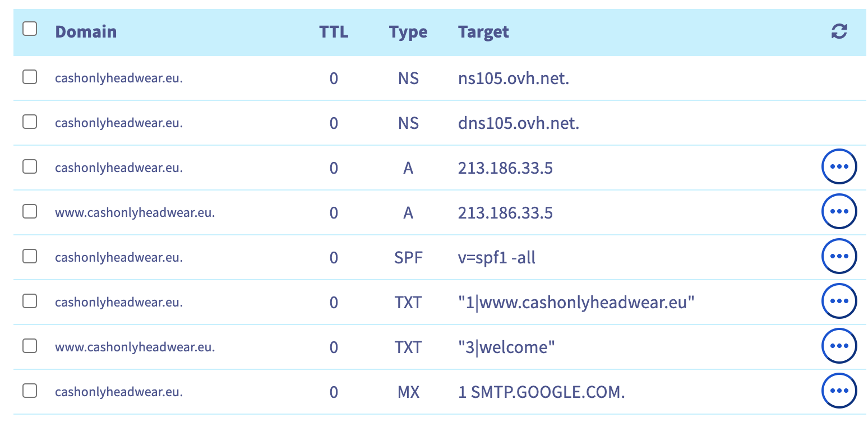868x427 pixels.
Task: Mark the "3|welcome" TXT record checkbox
Action: [x=30, y=346]
